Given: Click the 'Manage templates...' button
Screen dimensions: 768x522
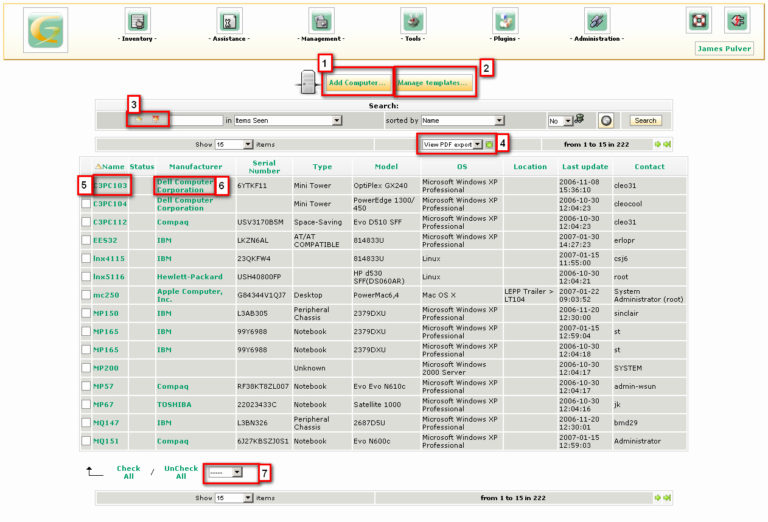Looking at the screenshot, I should pyautogui.click(x=433, y=83).
